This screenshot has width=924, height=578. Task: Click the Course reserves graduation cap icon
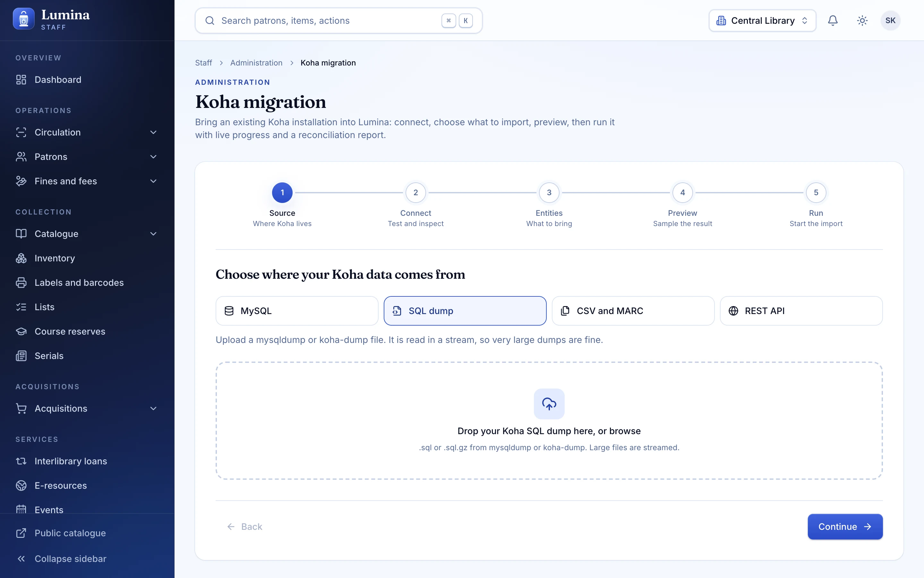pos(21,331)
